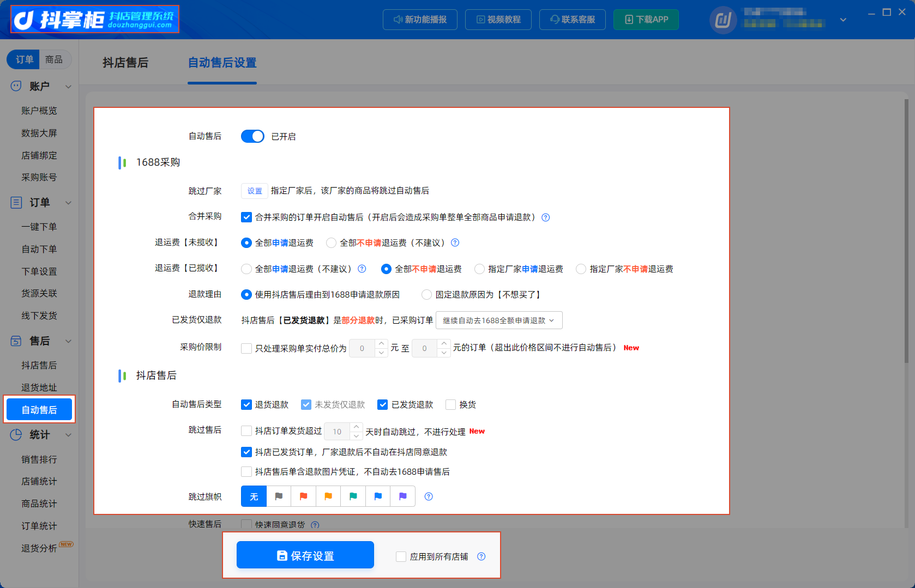
Task: Increase the minimum purchase price stepper
Action: coord(382,344)
